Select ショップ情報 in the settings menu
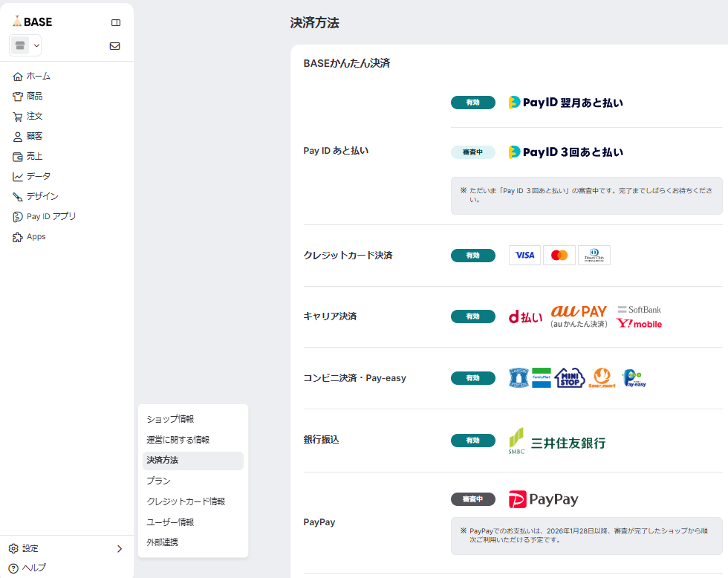The width and height of the screenshot is (728, 578). point(170,419)
